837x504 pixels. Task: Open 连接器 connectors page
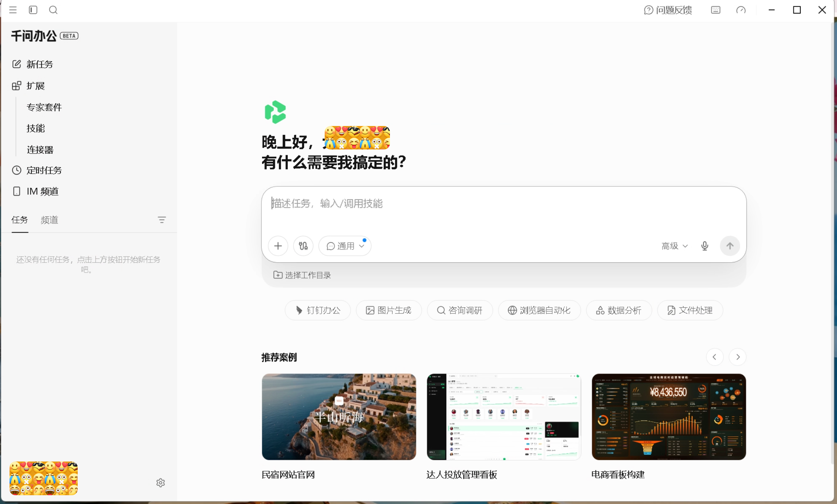40,149
